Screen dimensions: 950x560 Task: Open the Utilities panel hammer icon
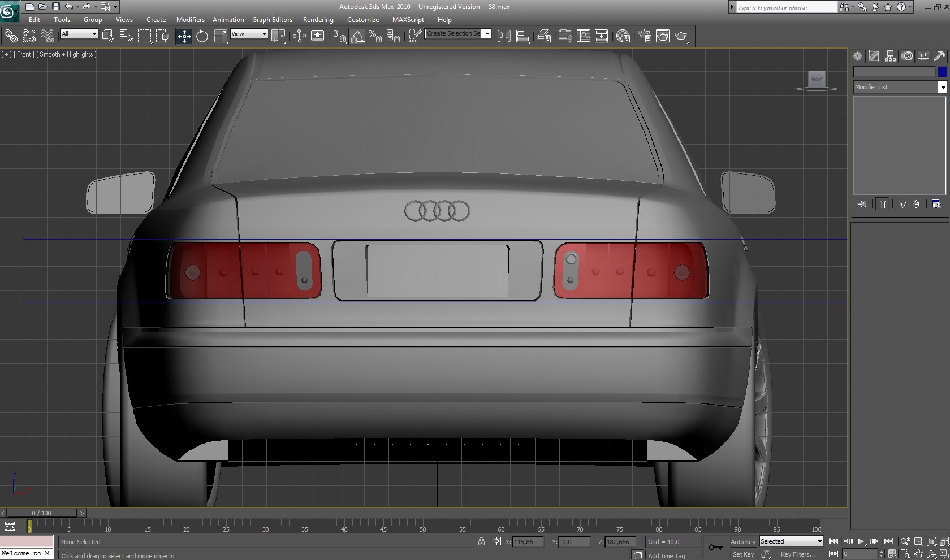click(x=939, y=56)
